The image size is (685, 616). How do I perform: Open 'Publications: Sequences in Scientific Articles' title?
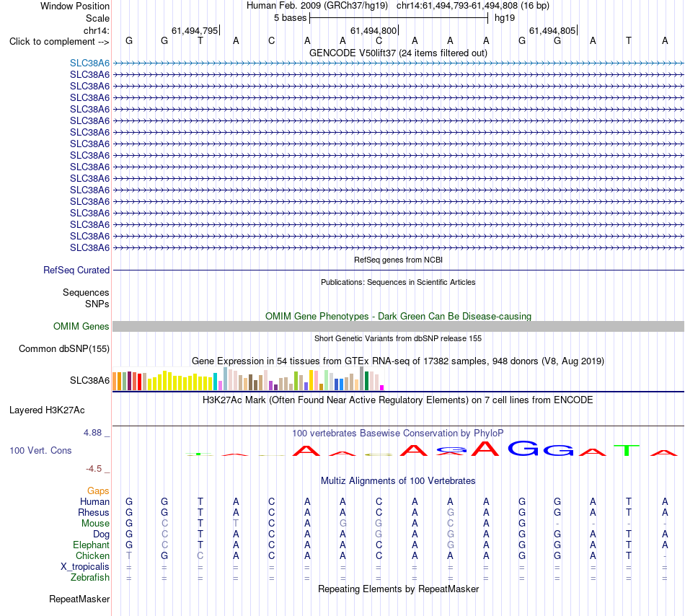(398, 282)
